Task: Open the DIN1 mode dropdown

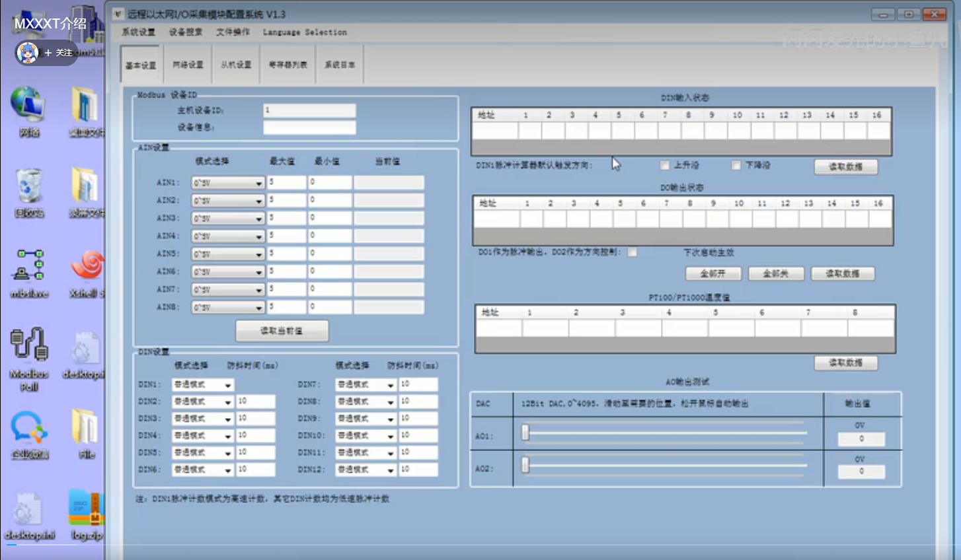Action: pyautogui.click(x=227, y=385)
